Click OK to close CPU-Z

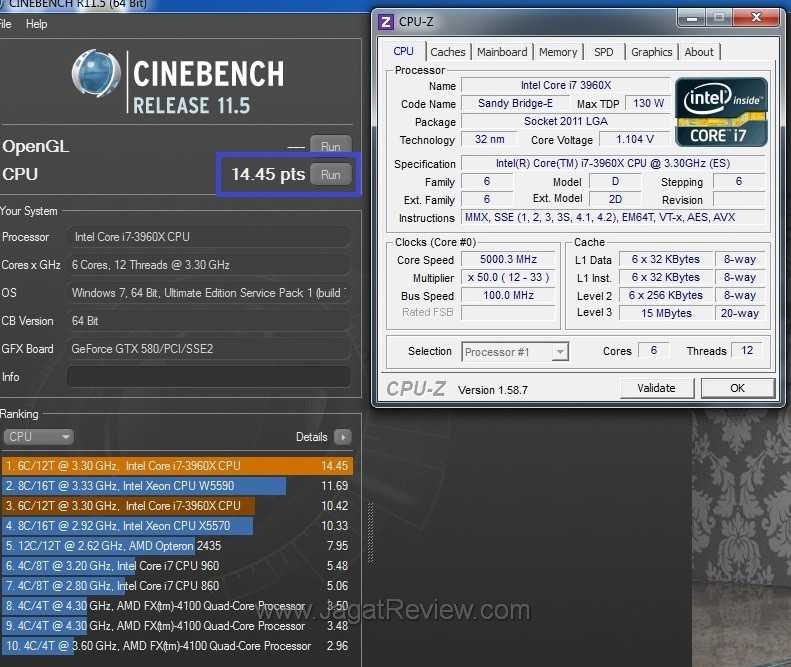pyautogui.click(x=737, y=388)
